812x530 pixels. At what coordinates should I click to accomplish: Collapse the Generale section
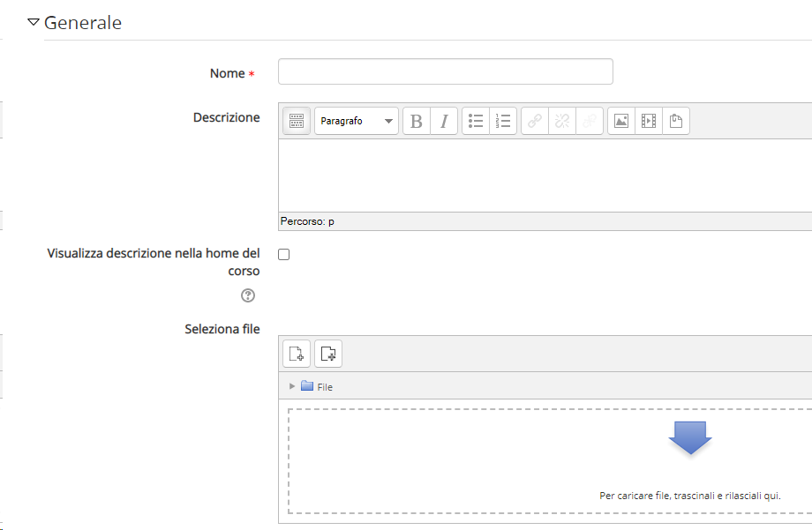(34, 22)
